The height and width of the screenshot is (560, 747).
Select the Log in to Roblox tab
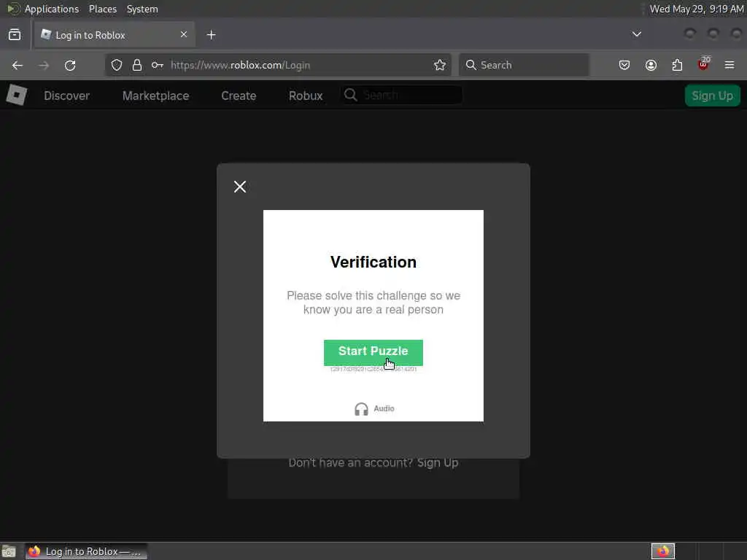click(x=115, y=35)
